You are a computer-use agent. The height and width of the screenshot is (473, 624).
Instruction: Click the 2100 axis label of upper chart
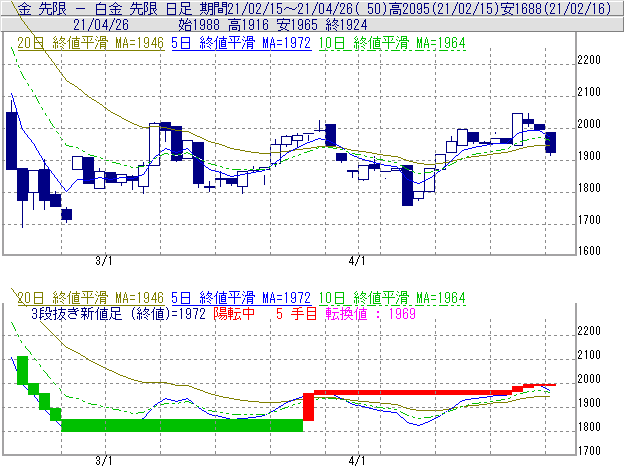click(589, 92)
